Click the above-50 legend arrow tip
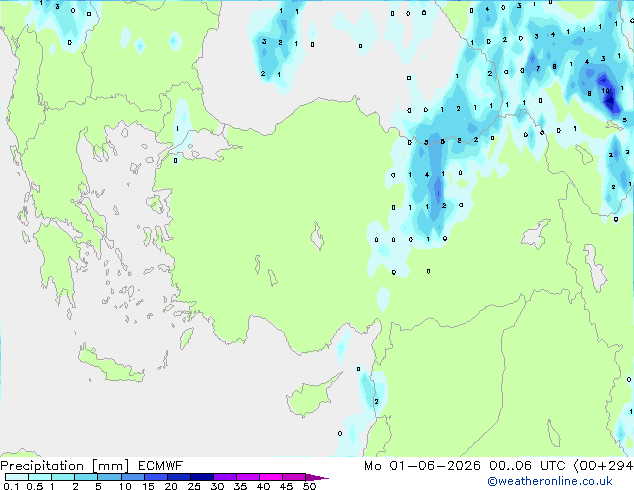 [317, 477]
